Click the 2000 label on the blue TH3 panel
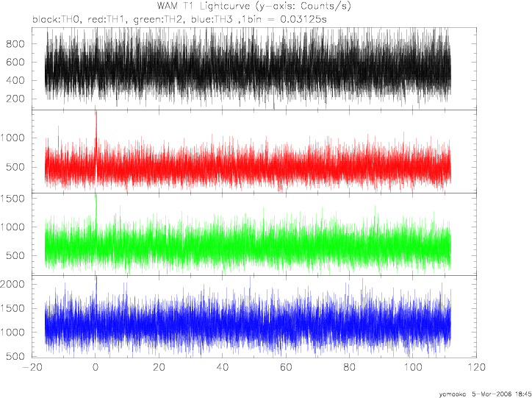The height and width of the screenshot is (398, 532). coord(12,284)
